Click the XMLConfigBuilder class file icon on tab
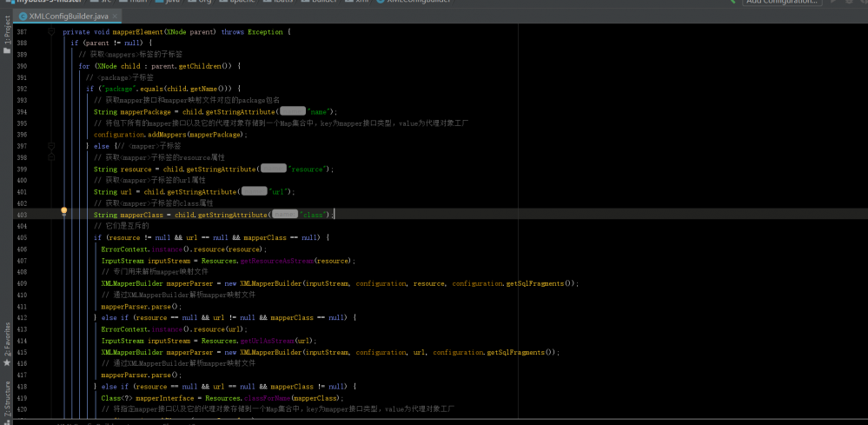 23,16
